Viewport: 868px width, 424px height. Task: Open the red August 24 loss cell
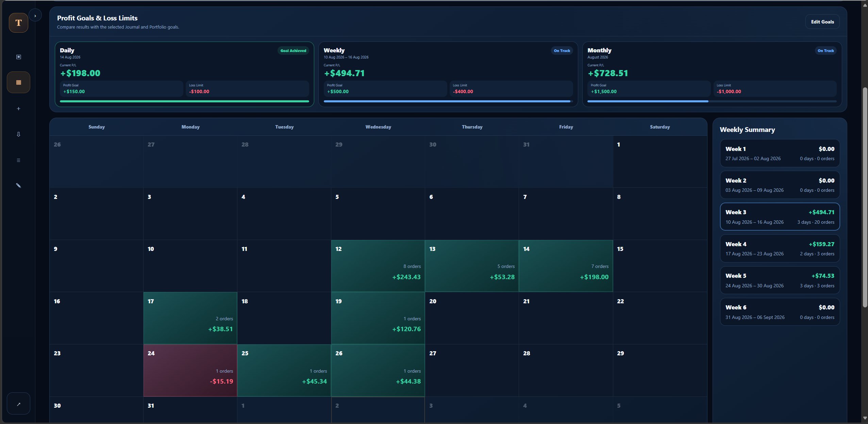tap(190, 370)
